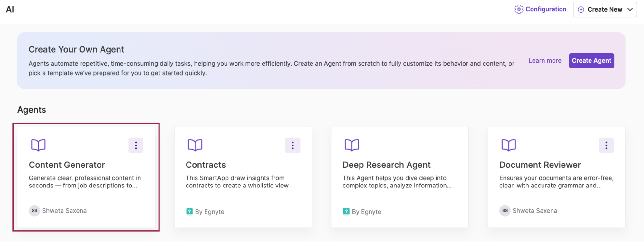Open the Configuration link
The image size is (644, 242).
pyautogui.click(x=546, y=9)
